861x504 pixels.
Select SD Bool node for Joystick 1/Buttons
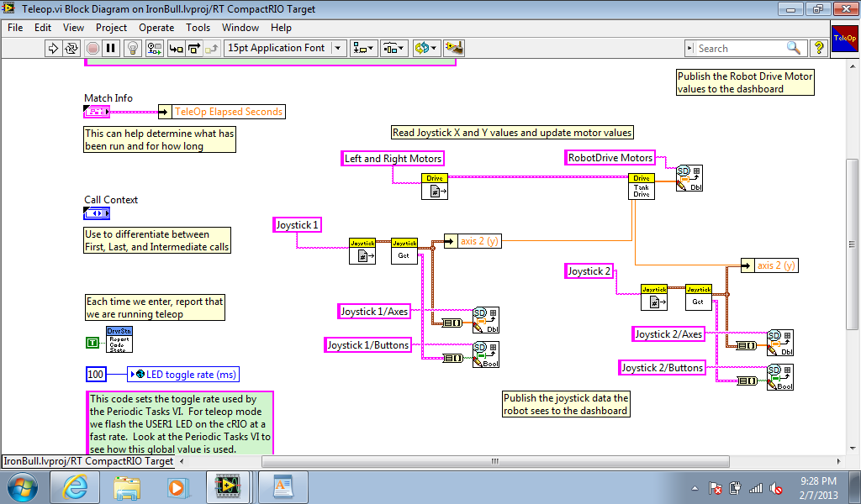486,354
